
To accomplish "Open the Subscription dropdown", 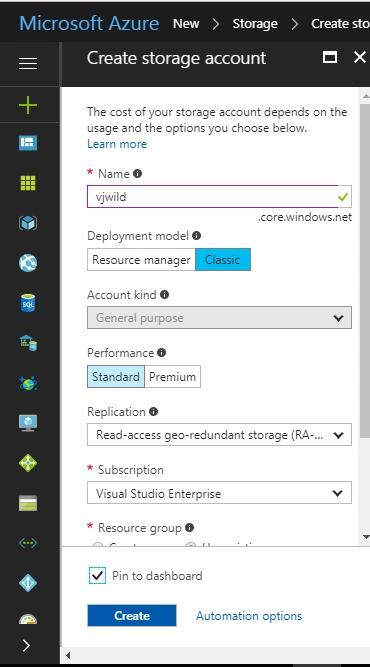I will (219, 493).
